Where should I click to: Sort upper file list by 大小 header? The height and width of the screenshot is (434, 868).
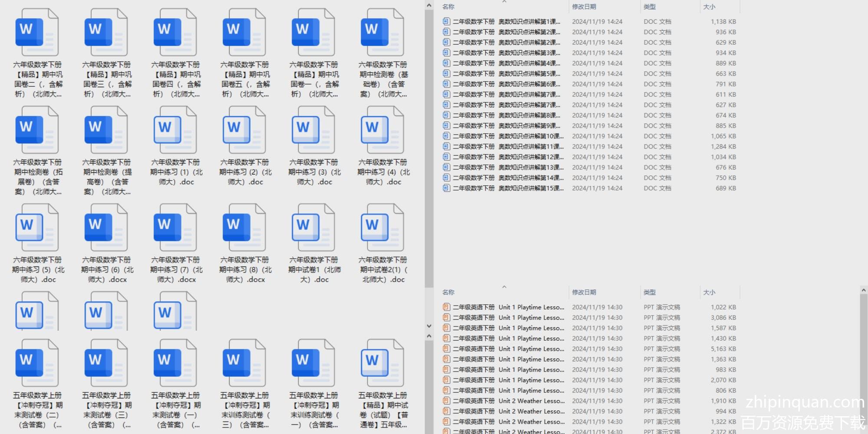[x=709, y=7]
